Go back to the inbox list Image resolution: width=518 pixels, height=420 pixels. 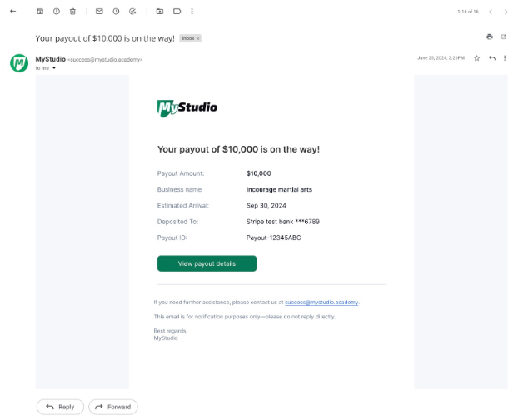click(x=12, y=11)
